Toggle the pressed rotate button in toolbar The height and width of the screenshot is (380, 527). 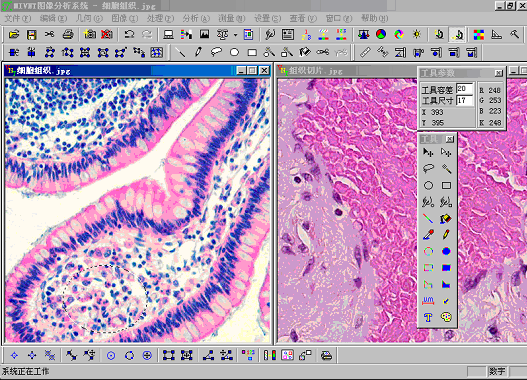457,34
